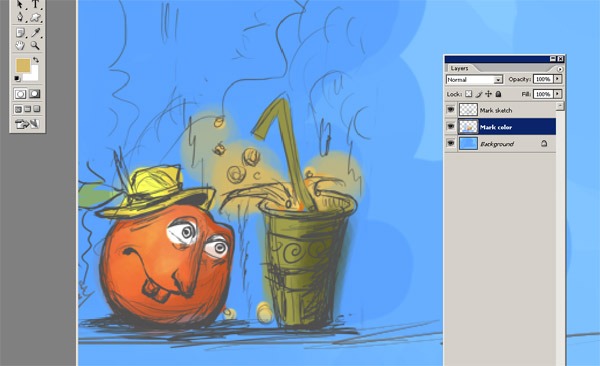Viewport: 600px width, 366px height.
Task: Reset to default black and white colors
Action: point(17,78)
